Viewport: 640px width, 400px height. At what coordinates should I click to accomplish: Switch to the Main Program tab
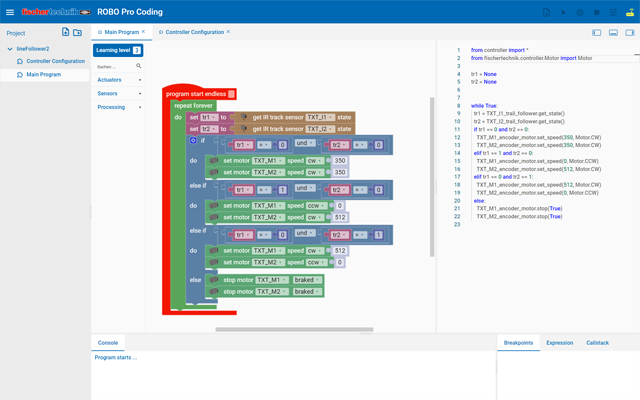tap(121, 32)
